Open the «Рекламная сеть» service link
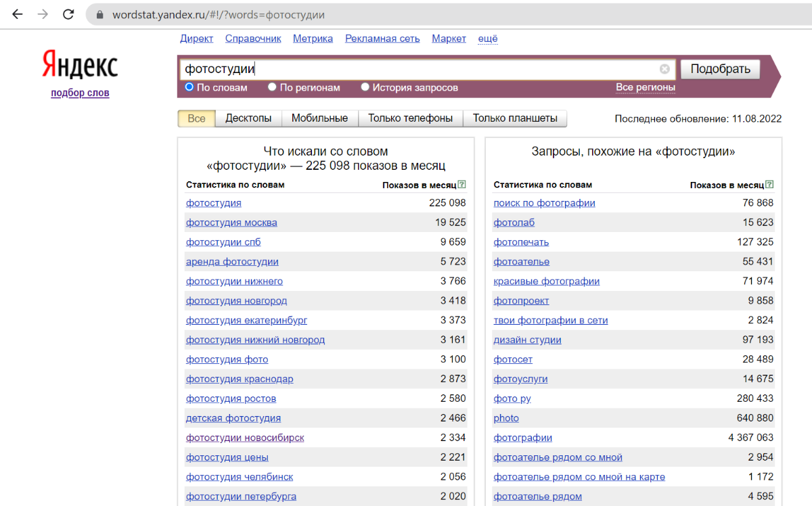 click(x=382, y=39)
